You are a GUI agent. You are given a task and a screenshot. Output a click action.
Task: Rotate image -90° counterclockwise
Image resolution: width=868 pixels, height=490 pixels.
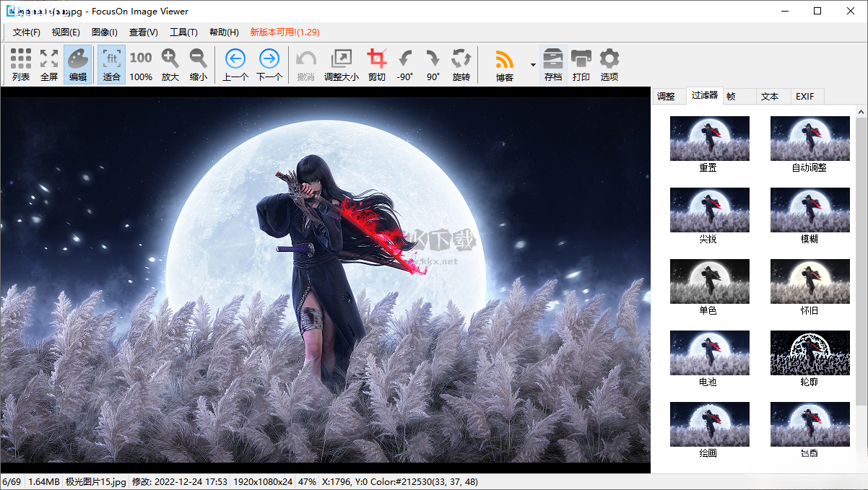click(x=405, y=65)
